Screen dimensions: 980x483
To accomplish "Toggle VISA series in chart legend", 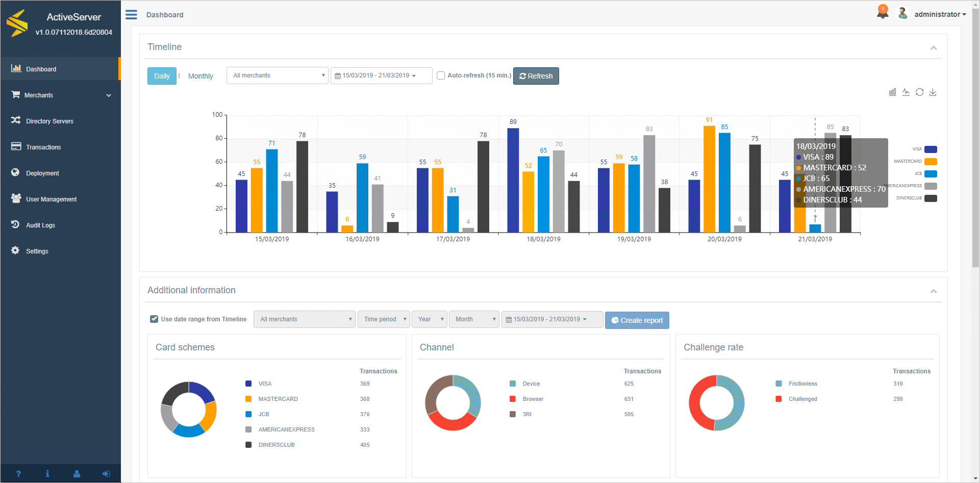I will (931, 149).
